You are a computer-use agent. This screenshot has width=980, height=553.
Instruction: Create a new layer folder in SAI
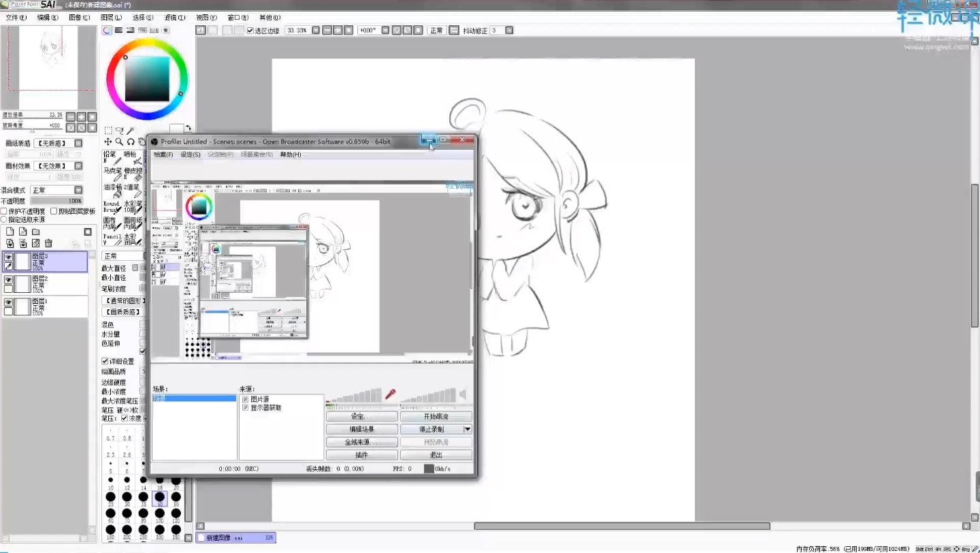tap(35, 232)
